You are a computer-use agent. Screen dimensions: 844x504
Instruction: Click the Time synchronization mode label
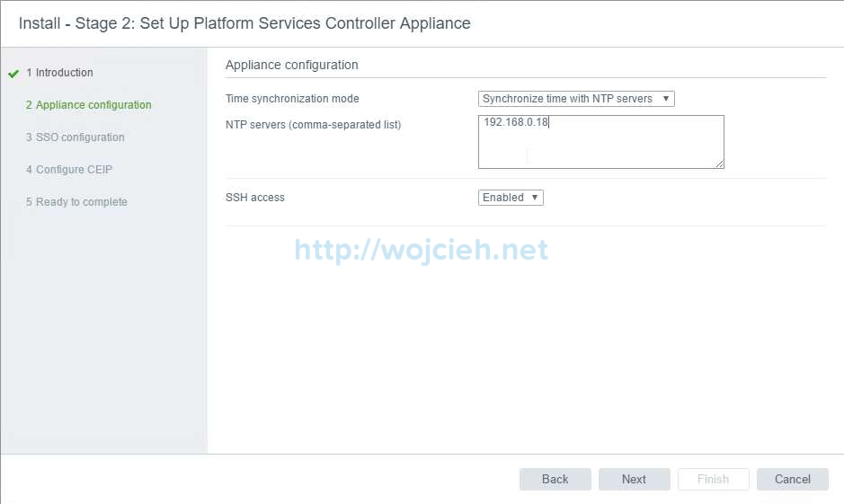point(292,99)
